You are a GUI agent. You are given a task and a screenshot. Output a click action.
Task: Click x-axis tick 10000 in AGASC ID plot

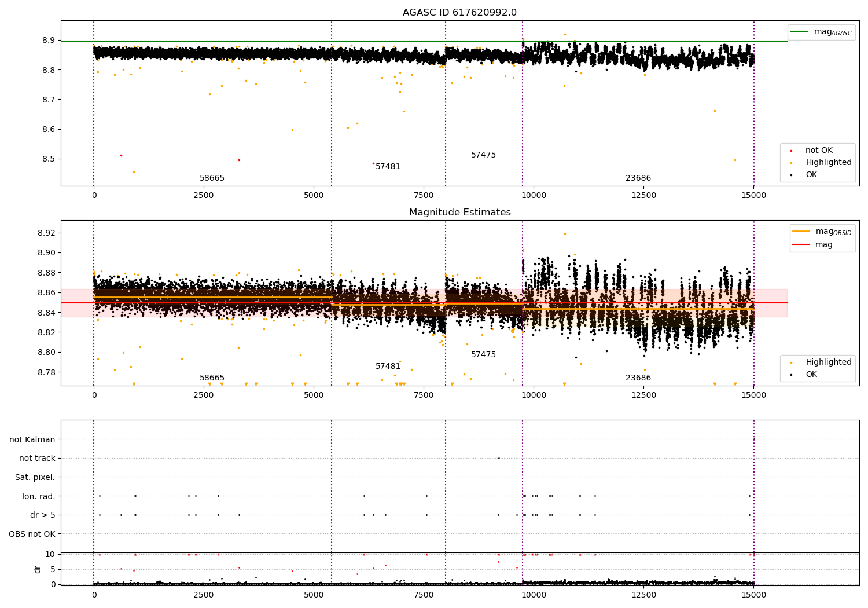(534, 196)
